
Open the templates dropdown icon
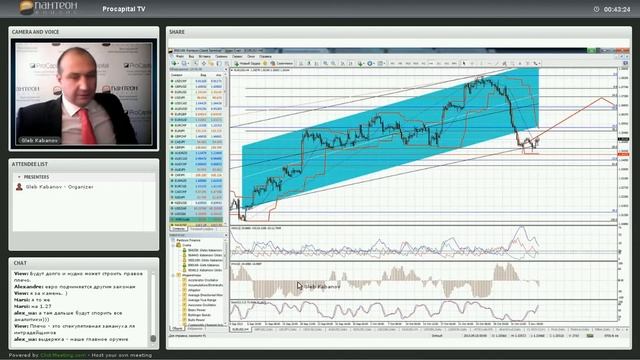pyautogui.click(x=381, y=63)
